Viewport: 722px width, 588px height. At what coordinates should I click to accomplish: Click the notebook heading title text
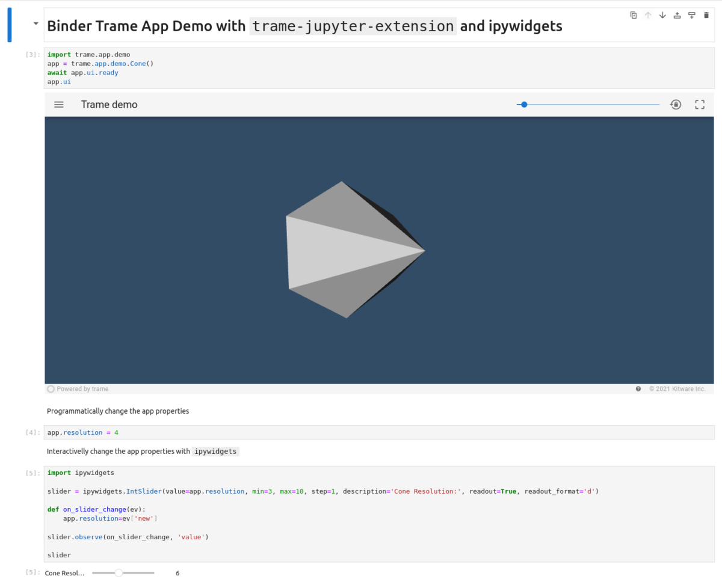(x=304, y=26)
